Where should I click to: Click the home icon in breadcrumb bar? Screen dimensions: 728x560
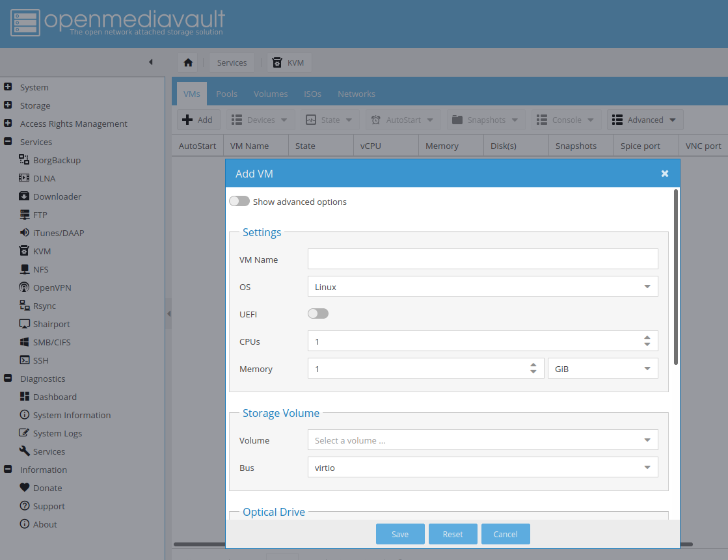click(x=188, y=63)
